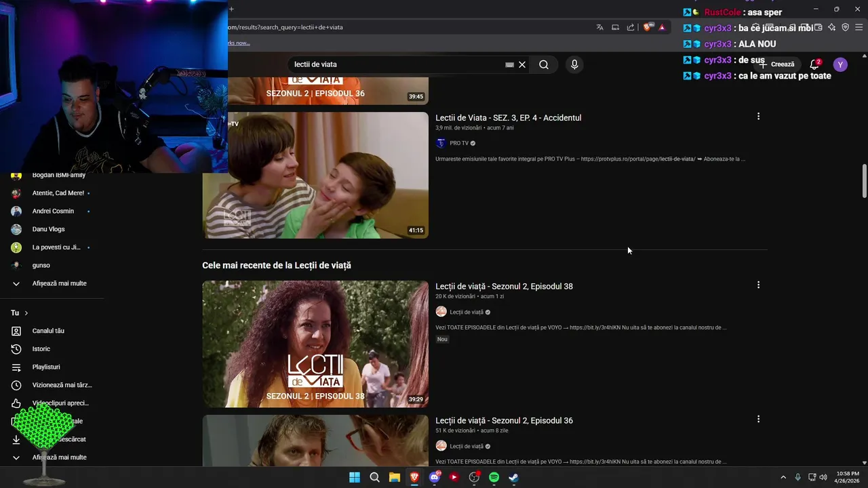Open a new browser tab with plus
Image resolution: width=868 pixels, height=488 pixels.
pos(231,9)
